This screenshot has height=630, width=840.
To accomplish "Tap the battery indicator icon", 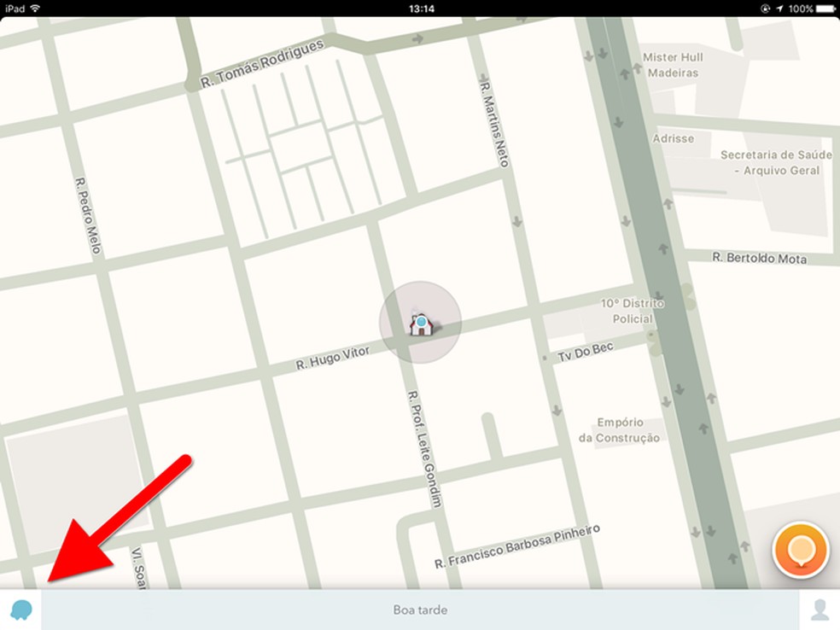I will pos(826,9).
